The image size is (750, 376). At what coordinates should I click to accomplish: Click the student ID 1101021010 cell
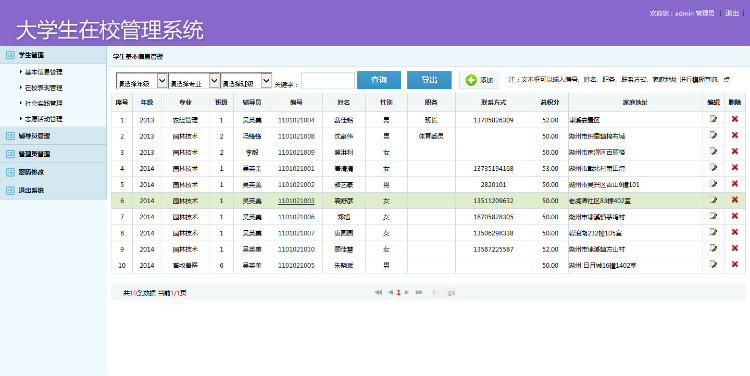(x=296, y=249)
